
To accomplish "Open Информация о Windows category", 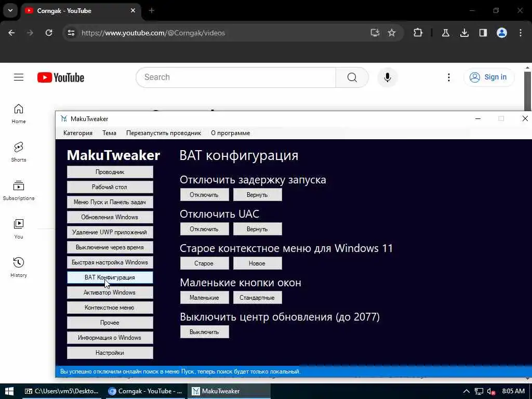I will (110, 338).
